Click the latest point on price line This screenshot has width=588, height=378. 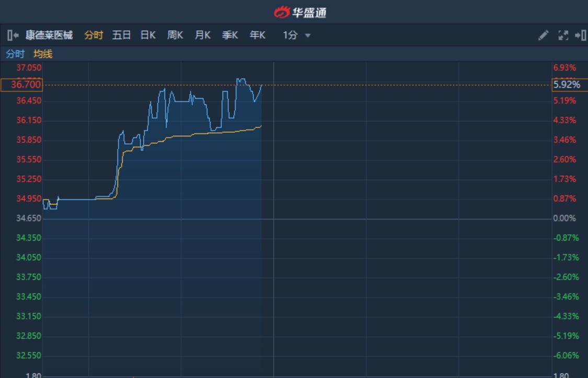click(x=261, y=85)
